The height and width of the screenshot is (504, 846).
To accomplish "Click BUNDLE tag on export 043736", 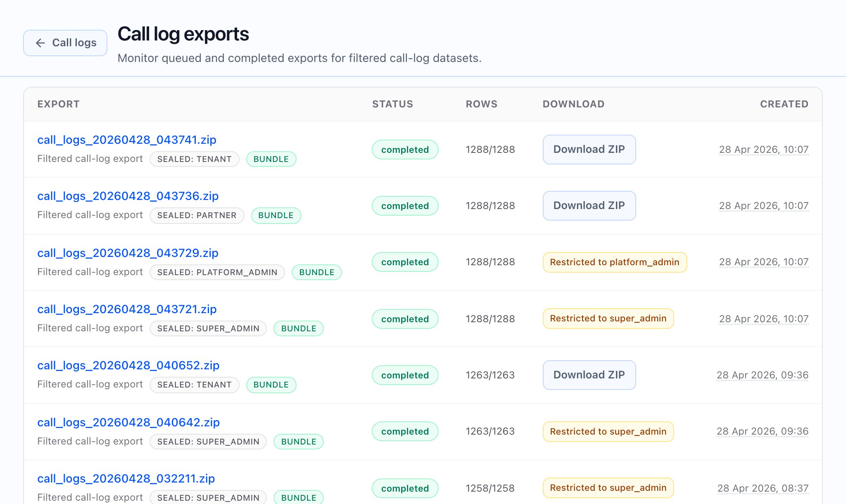I will [x=276, y=215].
